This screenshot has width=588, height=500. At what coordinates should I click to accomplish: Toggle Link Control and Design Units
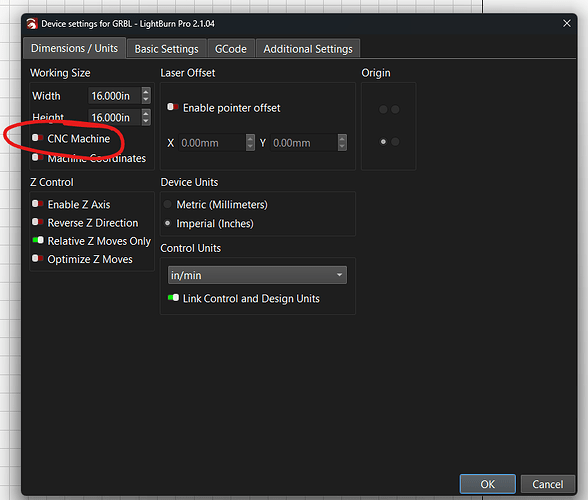(173, 298)
